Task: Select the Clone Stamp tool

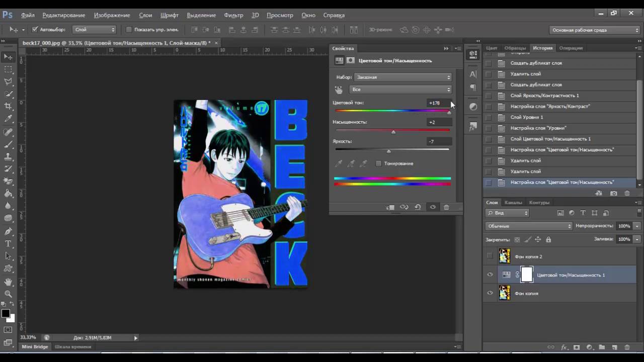Action: pyautogui.click(x=9, y=156)
